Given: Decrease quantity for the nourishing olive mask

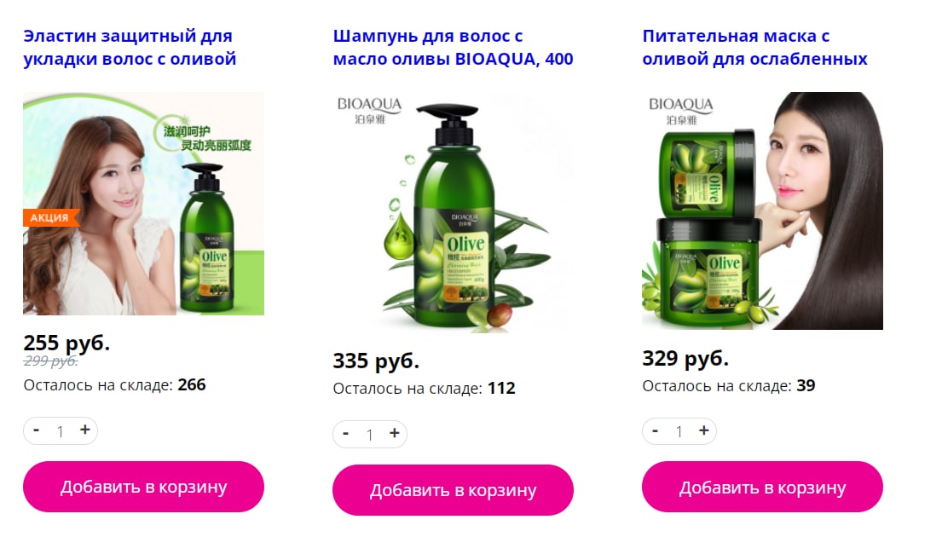Looking at the screenshot, I should (x=655, y=430).
